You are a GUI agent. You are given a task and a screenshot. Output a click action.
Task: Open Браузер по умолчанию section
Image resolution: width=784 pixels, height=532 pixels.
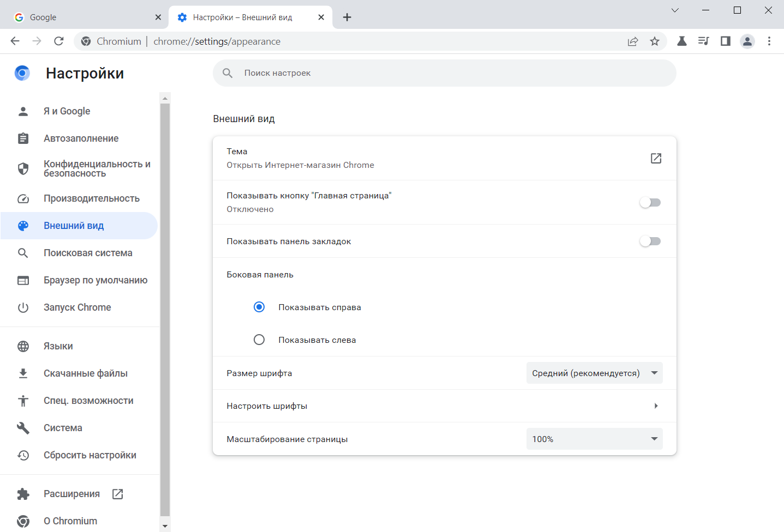point(79,280)
